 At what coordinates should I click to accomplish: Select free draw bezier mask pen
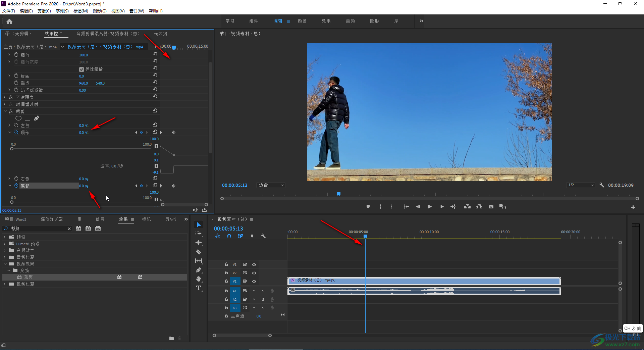pos(36,118)
